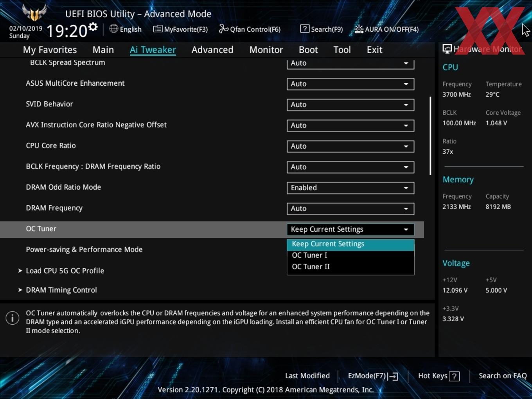Open DRAM Odd Ratio Mode dropdown

coord(350,188)
